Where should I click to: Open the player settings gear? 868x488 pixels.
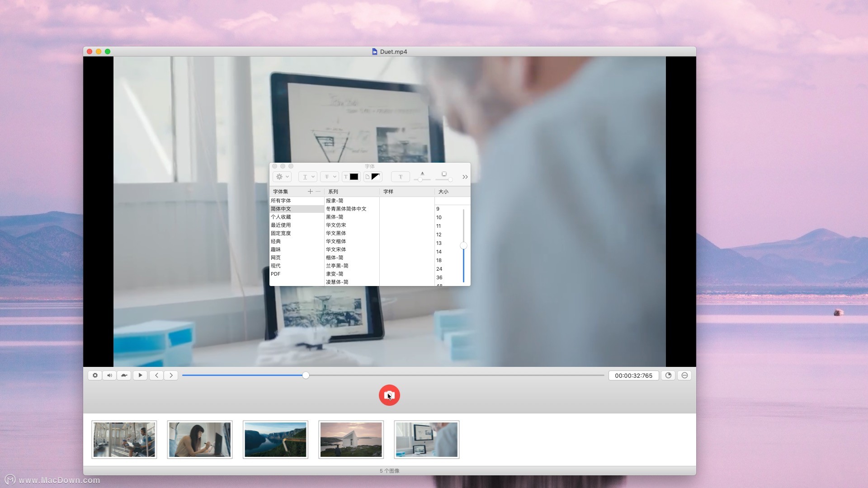pos(95,375)
